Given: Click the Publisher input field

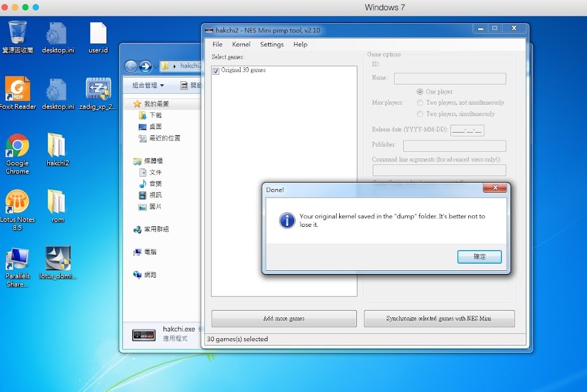Looking at the screenshot, I should (x=454, y=146).
